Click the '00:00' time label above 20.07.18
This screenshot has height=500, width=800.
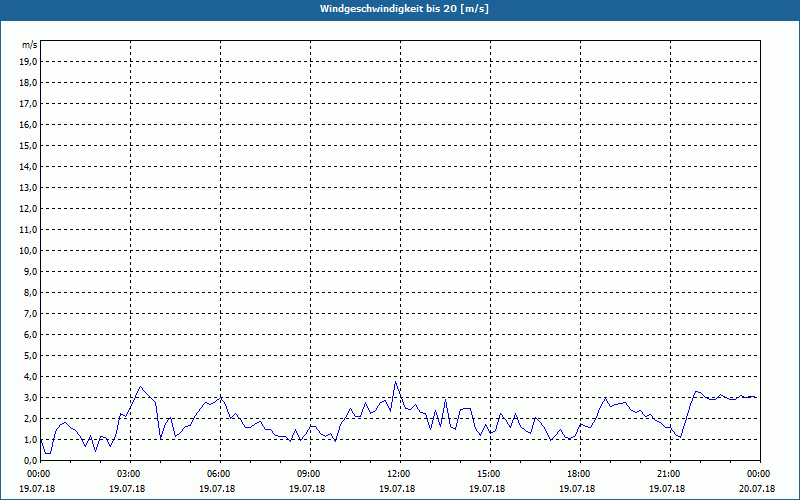tap(760, 474)
